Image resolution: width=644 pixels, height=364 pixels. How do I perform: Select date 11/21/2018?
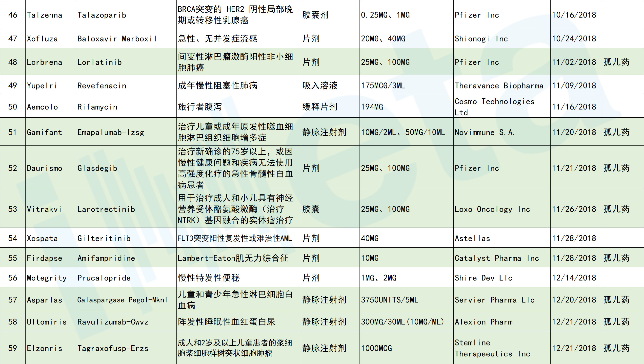(x=576, y=168)
